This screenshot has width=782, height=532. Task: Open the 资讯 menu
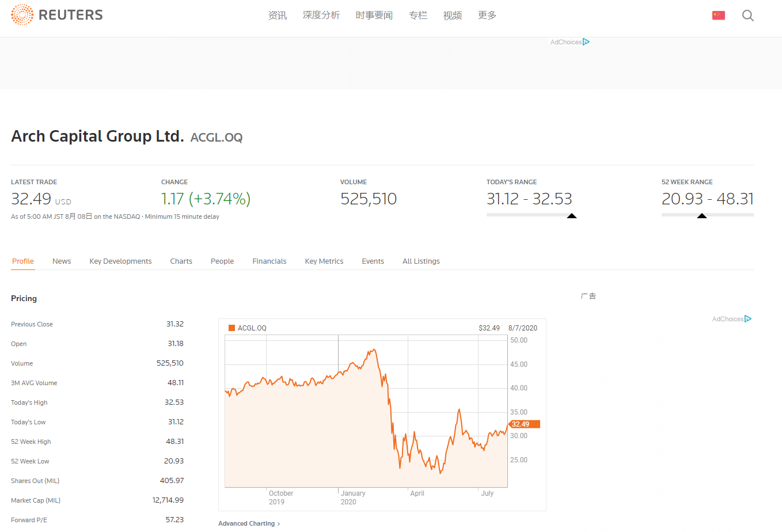(278, 16)
